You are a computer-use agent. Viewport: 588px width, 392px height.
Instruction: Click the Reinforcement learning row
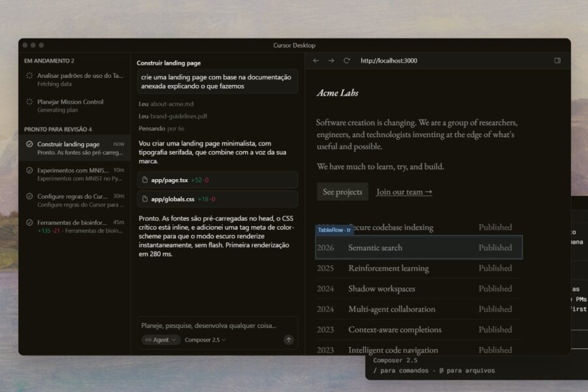(419, 269)
